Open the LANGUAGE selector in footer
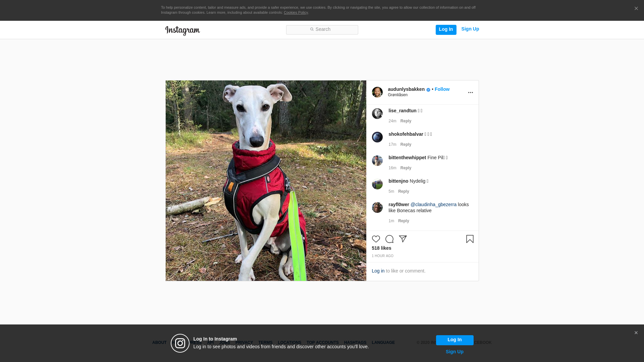Image resolution: width=644 pixels, height=362 pixels. 383,343
